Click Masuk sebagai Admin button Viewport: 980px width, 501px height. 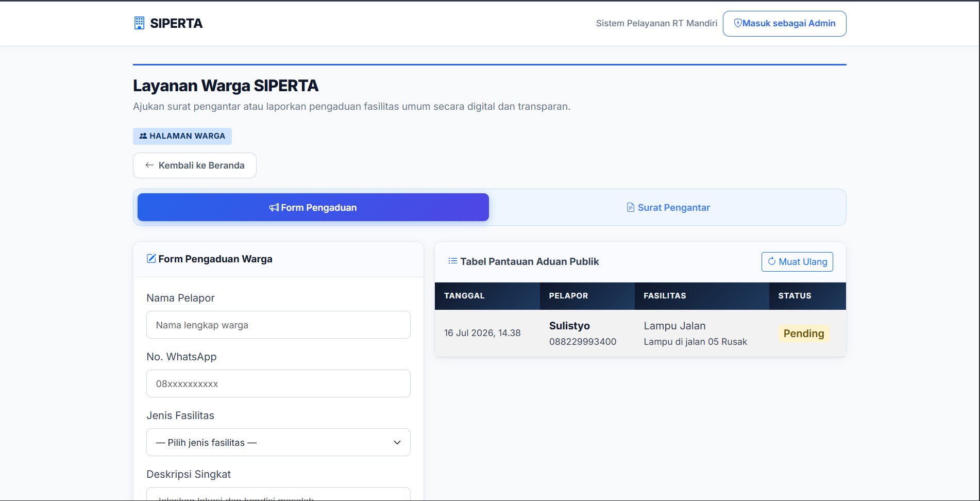pos(784,24)
